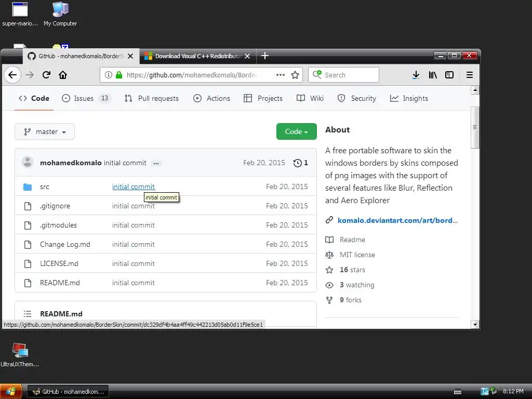Expand the master branch dropdown
Screen dimensions: 532x399
pyautogui.click(x=45, y=131)
